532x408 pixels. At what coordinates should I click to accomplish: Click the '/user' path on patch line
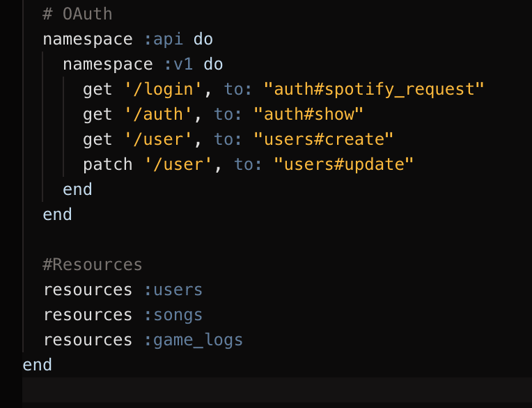178,164
